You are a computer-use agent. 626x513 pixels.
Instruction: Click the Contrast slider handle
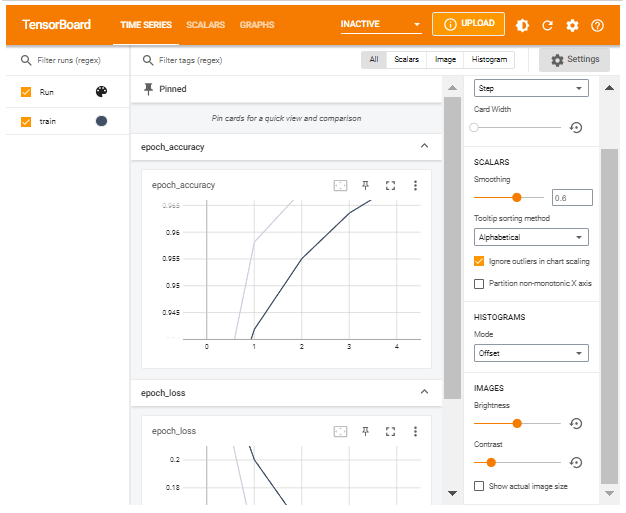[x=491, y=463]
